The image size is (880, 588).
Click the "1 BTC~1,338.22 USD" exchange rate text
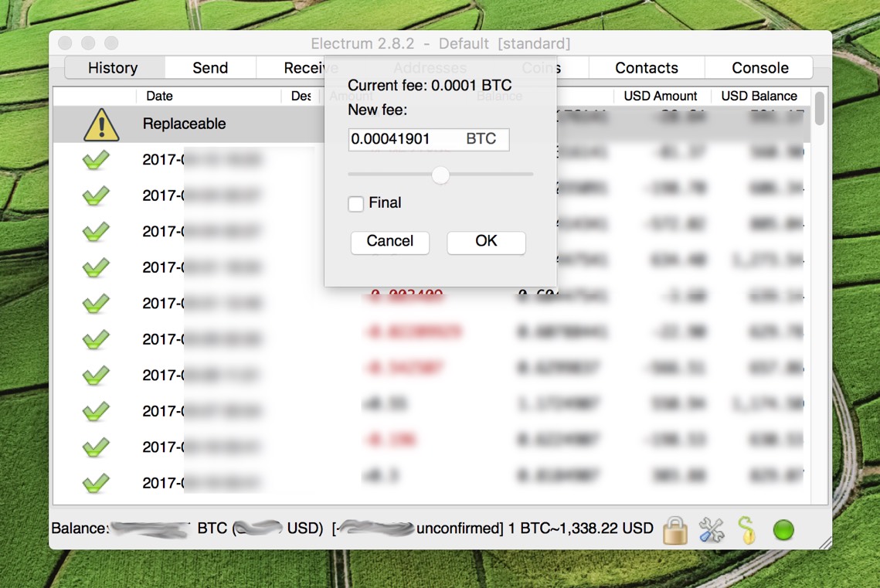click(581, 529)
